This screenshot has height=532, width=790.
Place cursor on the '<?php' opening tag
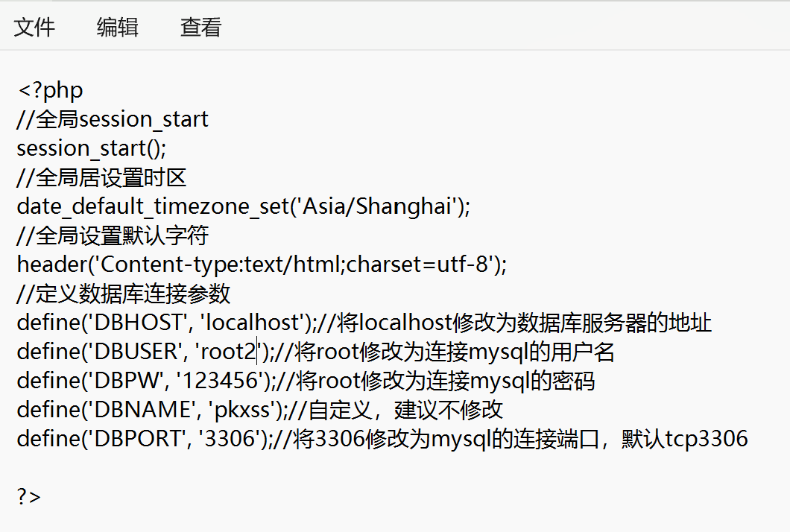[50, 91]
